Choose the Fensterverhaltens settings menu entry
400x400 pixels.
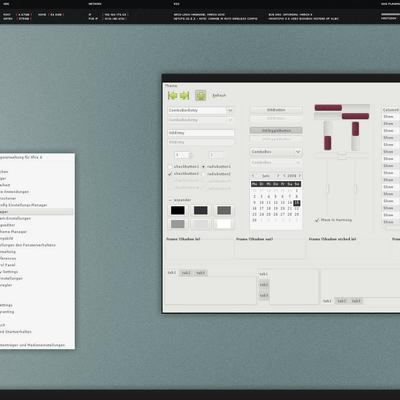37,245
